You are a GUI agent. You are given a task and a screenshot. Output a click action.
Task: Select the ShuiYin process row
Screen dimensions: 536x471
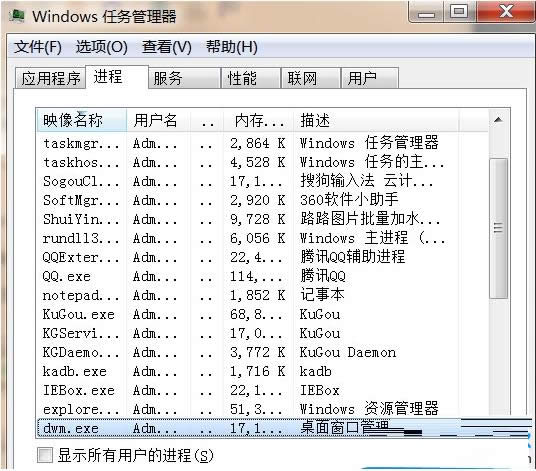[263, 219]
